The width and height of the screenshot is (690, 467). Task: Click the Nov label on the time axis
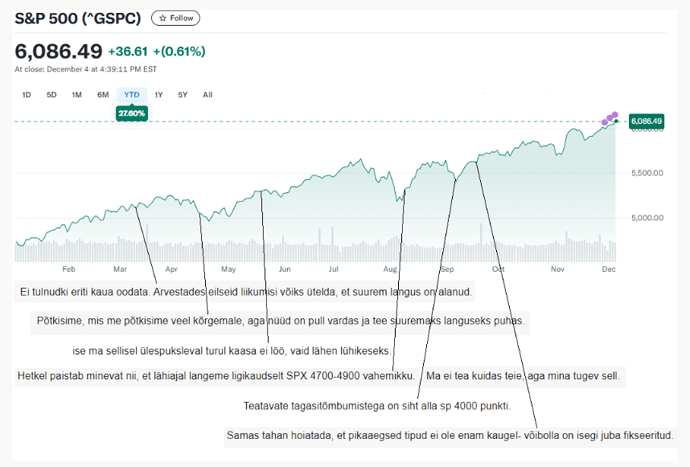tap(558, 269)
